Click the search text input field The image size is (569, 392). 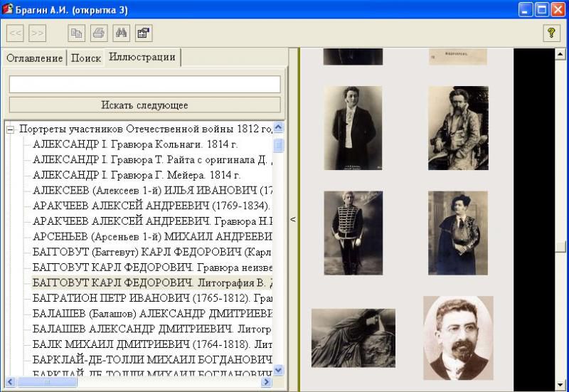coord(144,84)
